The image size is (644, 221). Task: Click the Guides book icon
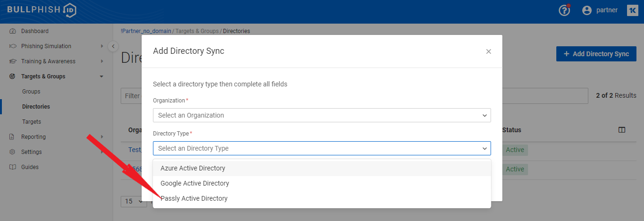pos(13,167)
